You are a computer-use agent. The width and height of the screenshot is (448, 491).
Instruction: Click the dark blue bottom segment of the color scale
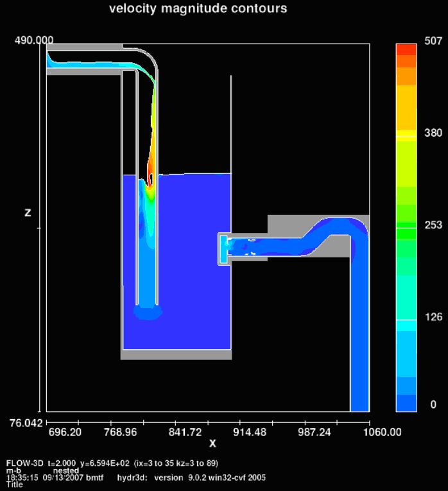406,403
